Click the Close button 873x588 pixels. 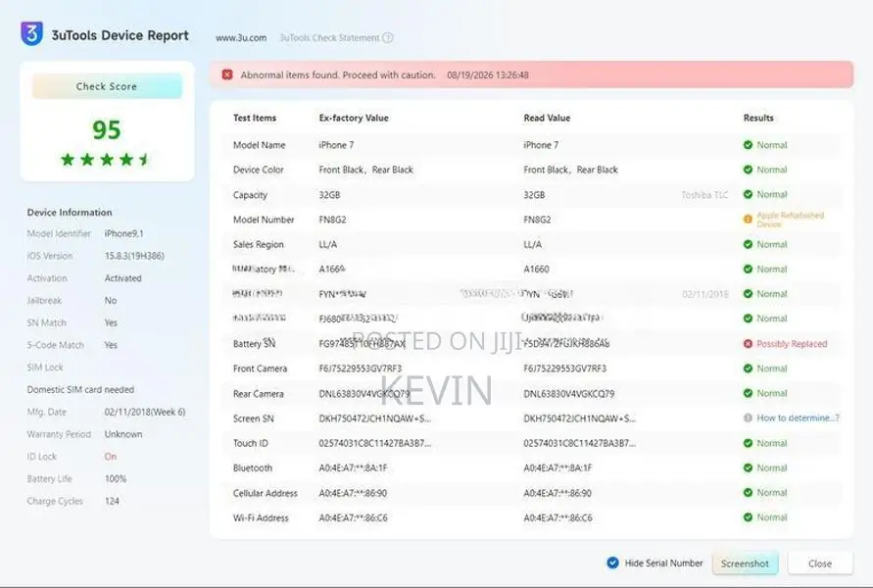coord(820,563)
